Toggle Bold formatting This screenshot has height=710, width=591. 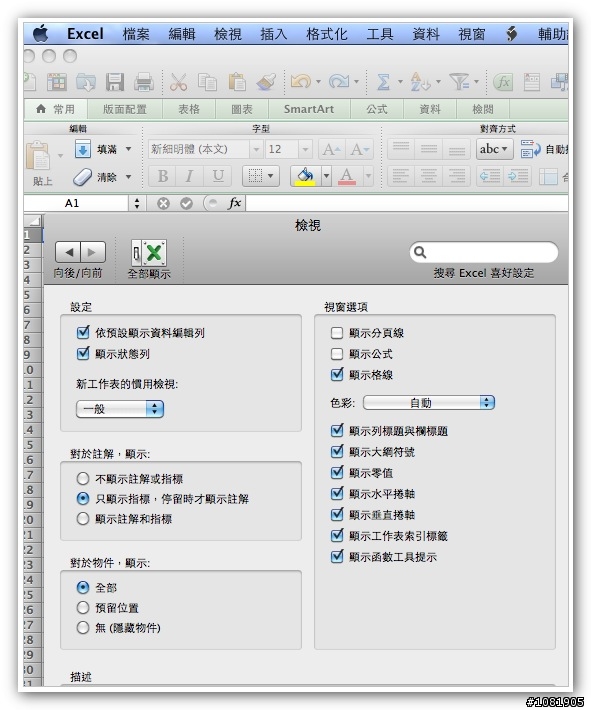[163, 176]
